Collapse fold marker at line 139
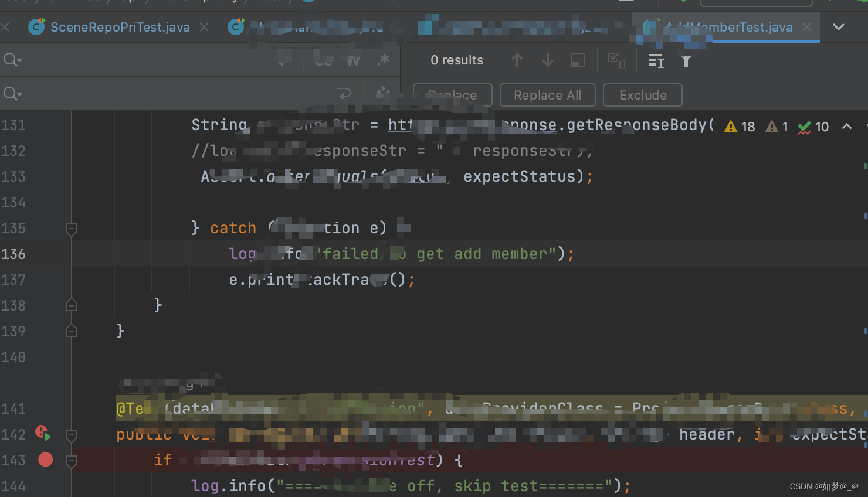868x497 pixels. click(x=72, y=331)
